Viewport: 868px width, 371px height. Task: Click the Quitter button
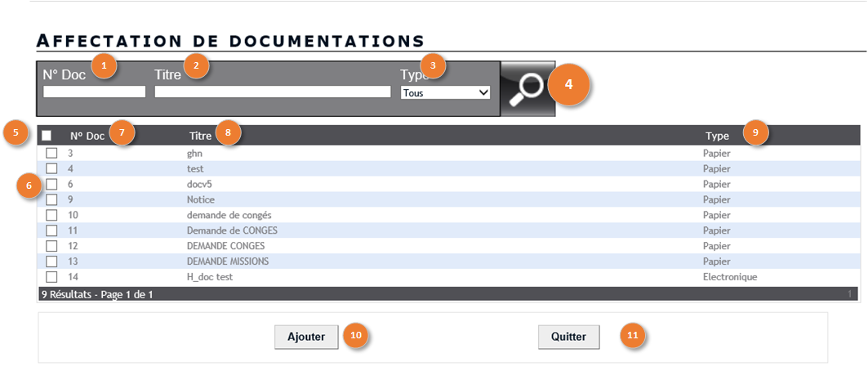pos(569,337)
